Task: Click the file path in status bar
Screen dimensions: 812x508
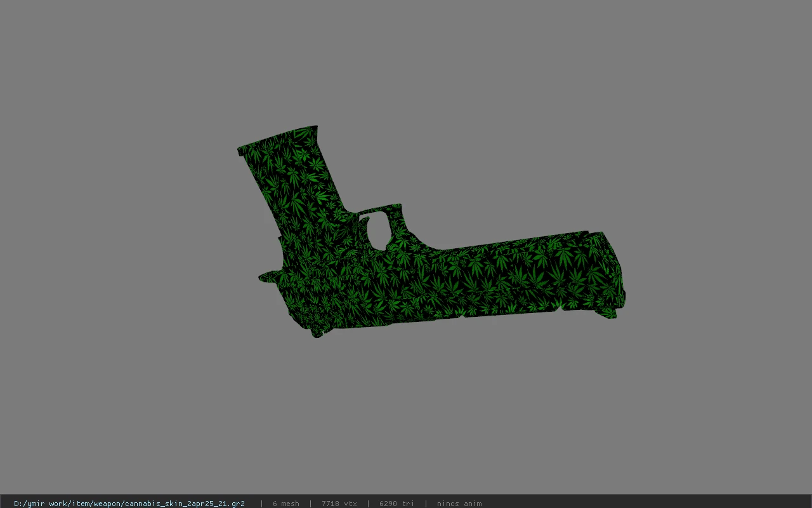Action: [129, 504]
